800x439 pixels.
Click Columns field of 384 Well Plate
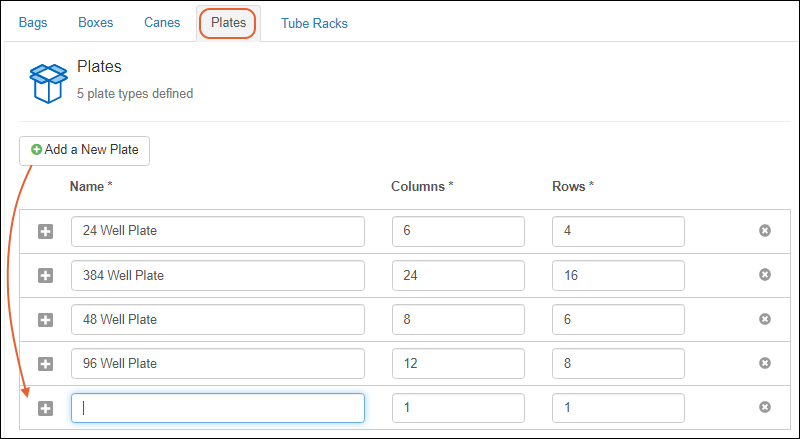pyautogui.click(x=458, y=275)
